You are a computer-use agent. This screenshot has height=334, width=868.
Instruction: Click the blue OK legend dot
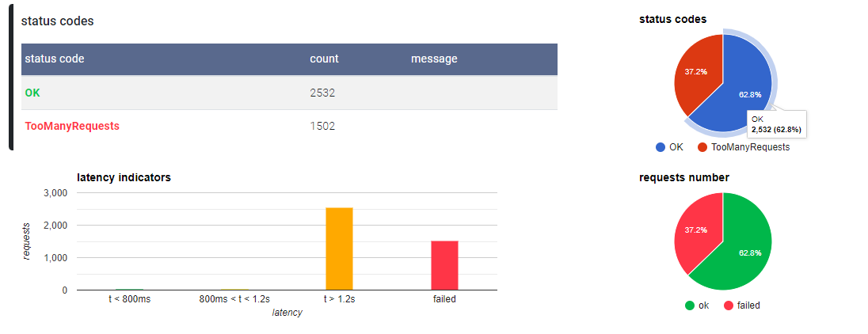(661, 146)
